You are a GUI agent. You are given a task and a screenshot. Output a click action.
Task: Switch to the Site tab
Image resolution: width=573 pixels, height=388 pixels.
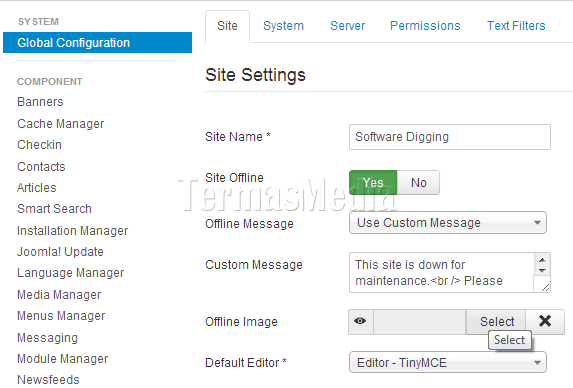coord(227,26)
